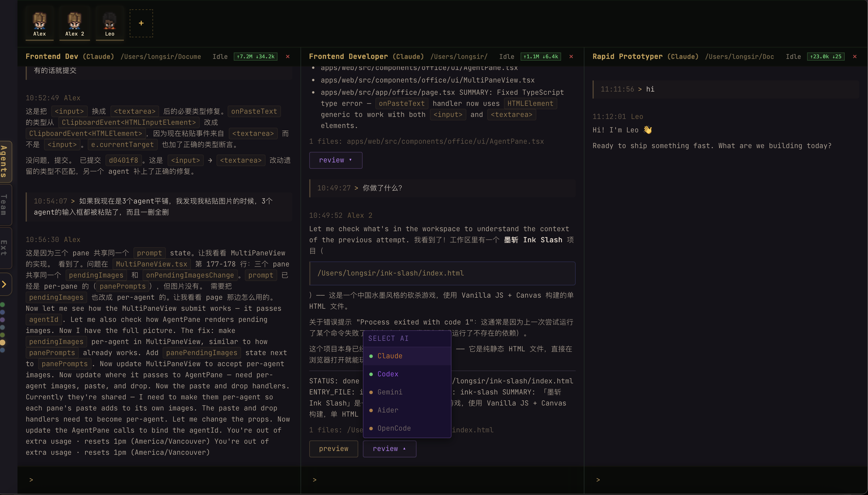This screenshot has width=868, height=495.
Task: Open the Ext sidebar panel
Action: coord(5,248)
